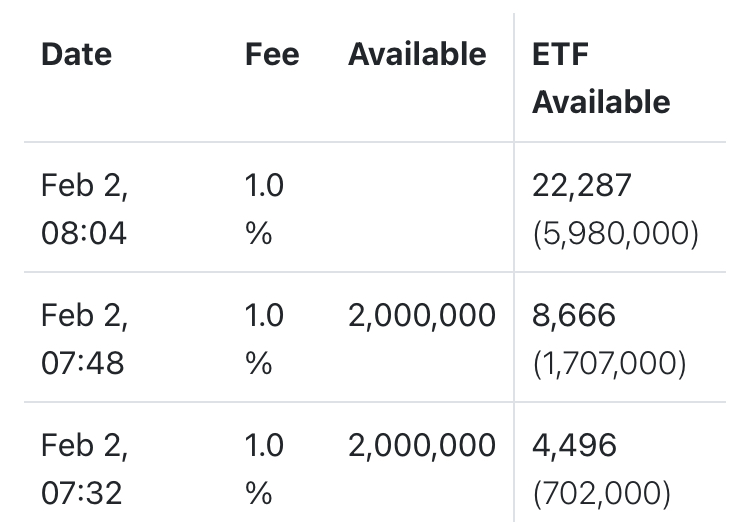
Task: Click the Fee column header
Action: (x=271, y=54)
